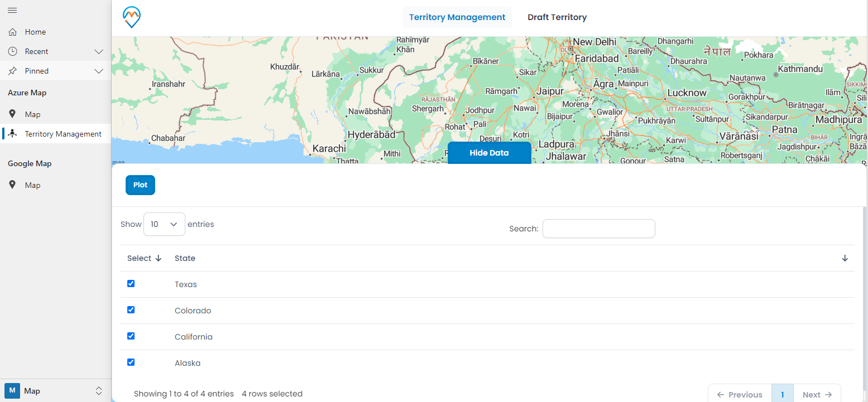This screenshot has width=868, height=402.
Task: Sort by the Select column arrow
Action: point(159,258)
